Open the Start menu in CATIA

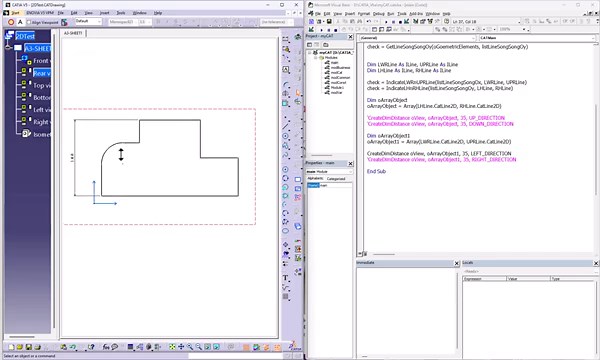pyautogui.click(x=15, y=13)
